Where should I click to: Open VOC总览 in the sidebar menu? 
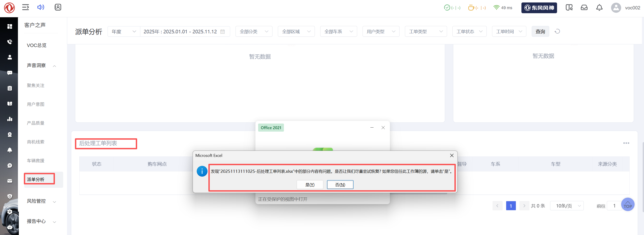(37, 45)
